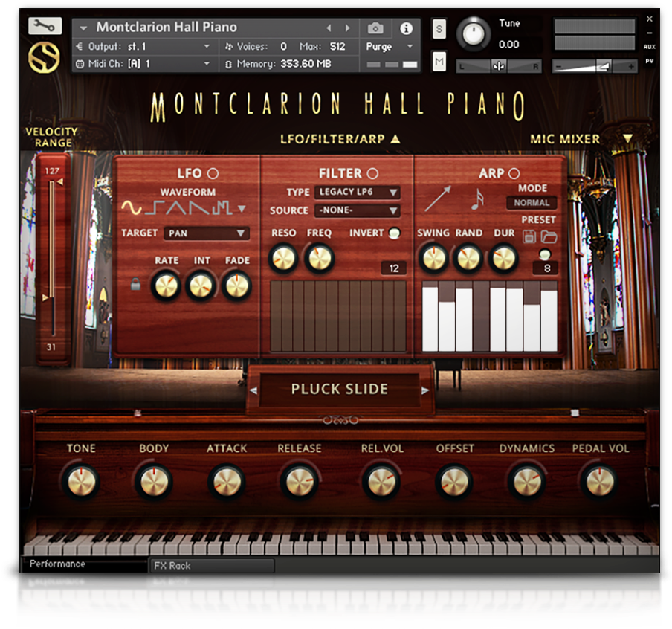This screenshot has width=672, height=629.
Task: Click the master volume slider
Action: click(593, 66)
